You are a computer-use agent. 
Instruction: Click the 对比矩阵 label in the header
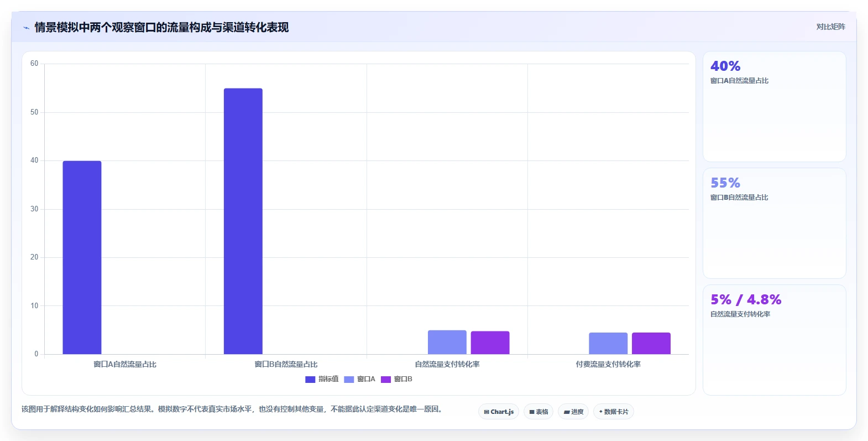pos(831,27)
